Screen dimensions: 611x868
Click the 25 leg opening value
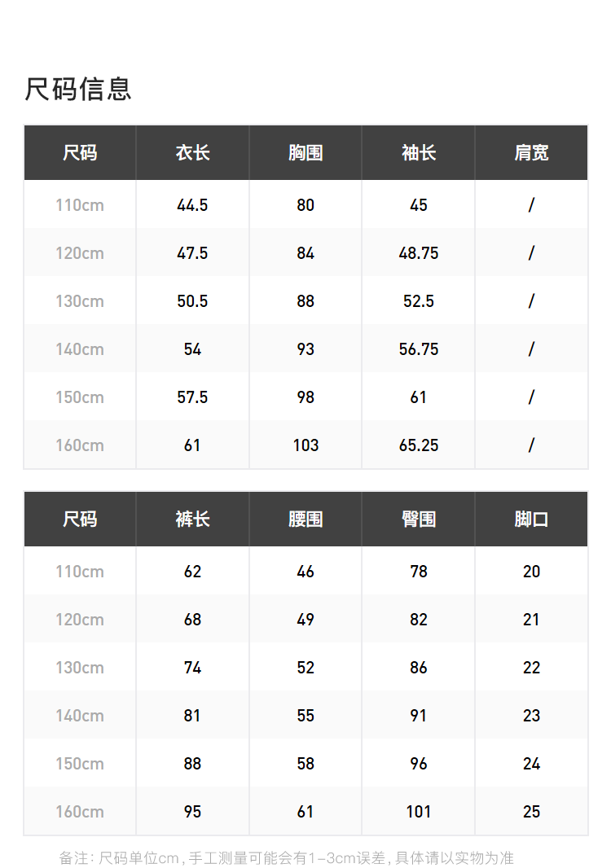click(531, 812)
